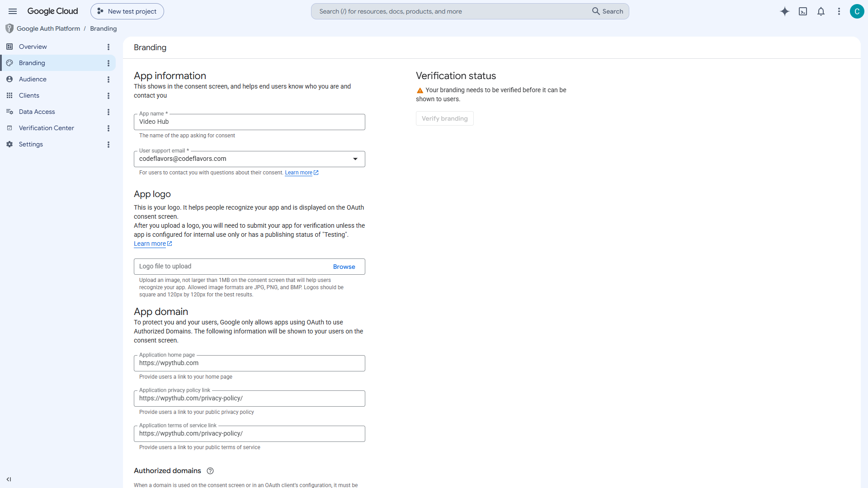Click the Branding palette icon
The height and width of the screenshot is (488, 868).
pos(9,63)
